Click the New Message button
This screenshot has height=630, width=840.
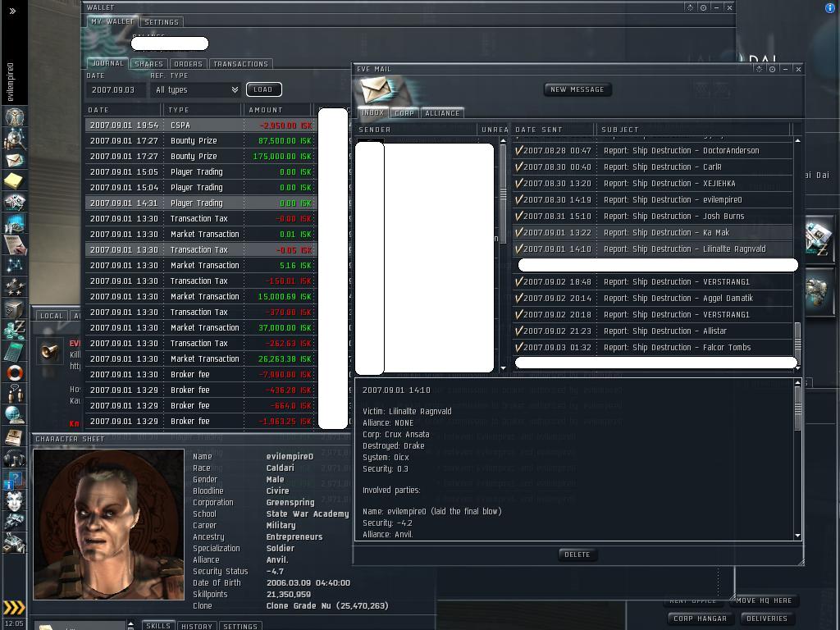pyautogui.click(x=577, y=89)
